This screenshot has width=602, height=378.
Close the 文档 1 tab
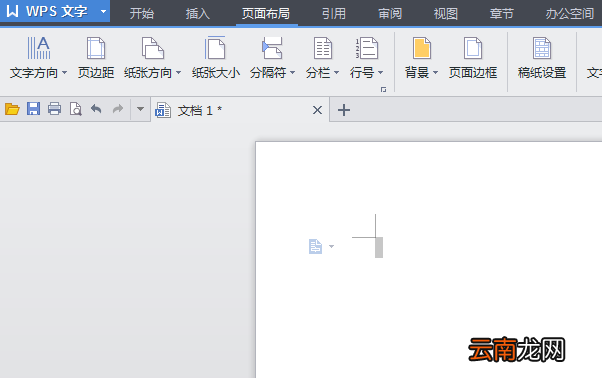(x=317, y=110)
